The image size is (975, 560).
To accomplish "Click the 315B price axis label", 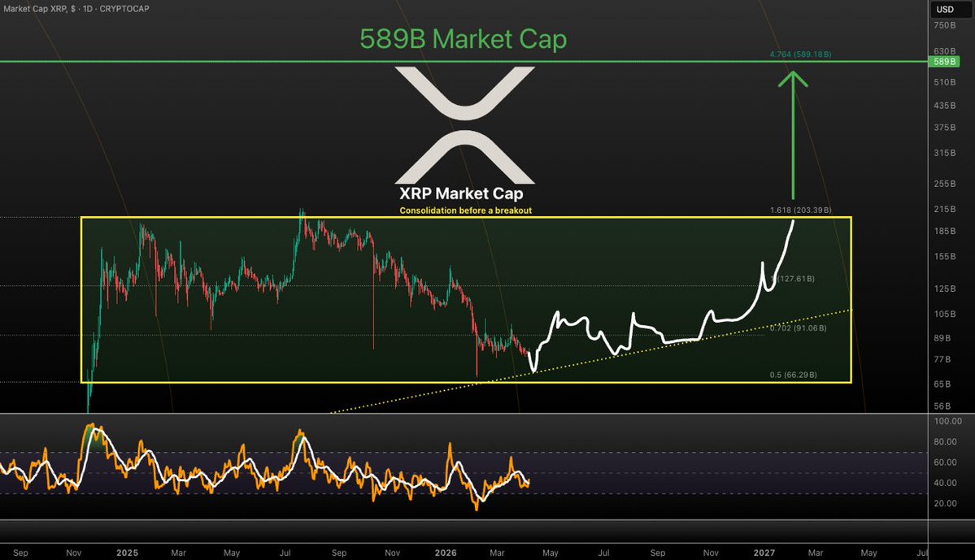I will coord(945,153).
